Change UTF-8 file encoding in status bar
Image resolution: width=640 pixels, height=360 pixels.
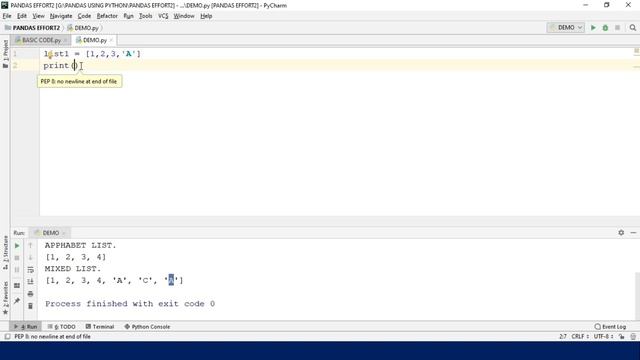[x=603, y=336]
